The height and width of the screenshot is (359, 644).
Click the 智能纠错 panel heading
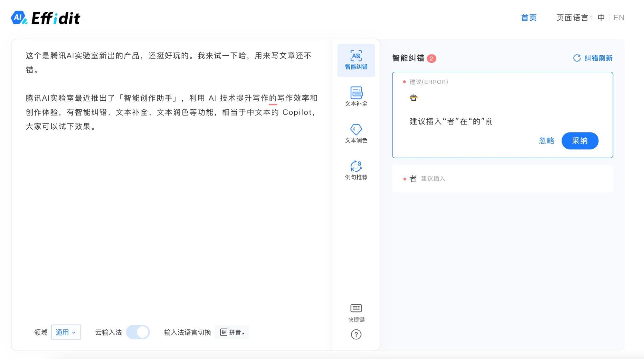coord(408,58)
